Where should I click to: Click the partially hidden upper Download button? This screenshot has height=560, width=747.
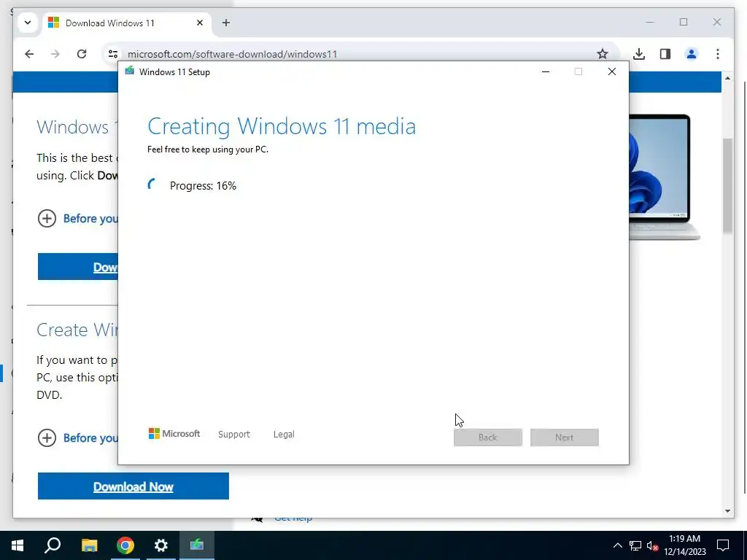pos(77,267)
